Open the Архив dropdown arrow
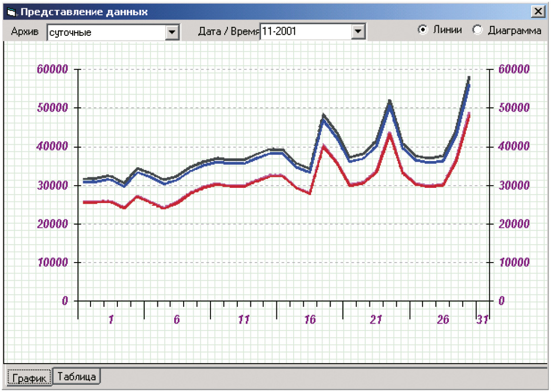The height and width of the screenshot is (392, 551). 172,32
